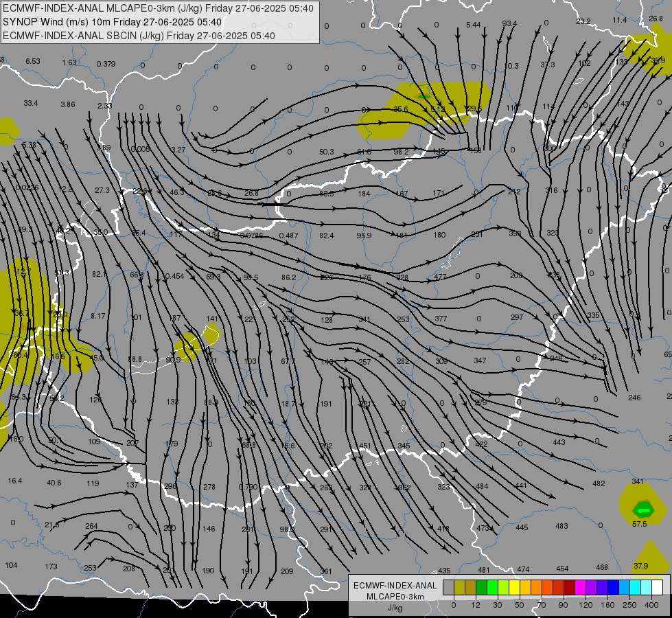Click the green hexagon near value 57.5

click(x=643, y=510)
